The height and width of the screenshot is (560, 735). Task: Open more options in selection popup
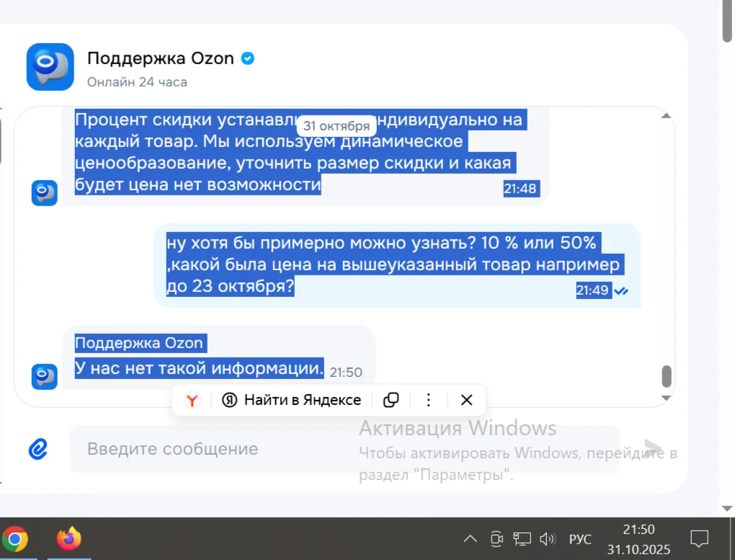click(x=429, y=400)
